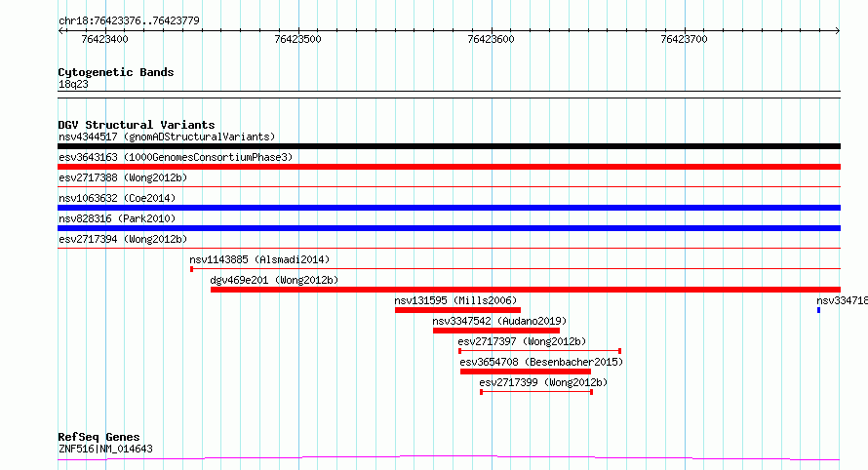Click the nsv1063632 Coe2014 blue variant bar
Image resolution: width=868 pixels, height=470 pixels.
coord(449,208)
